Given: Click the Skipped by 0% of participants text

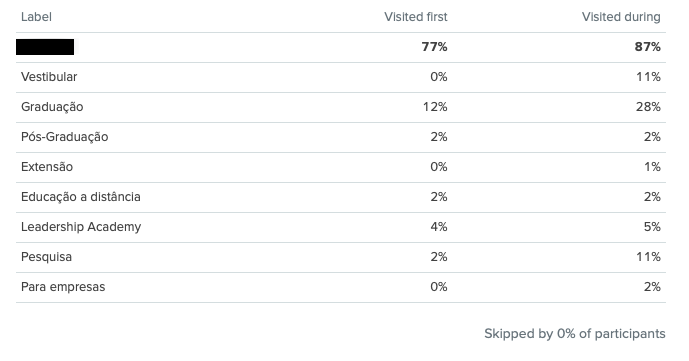Looking at the screenshot, I should [575, 334].
